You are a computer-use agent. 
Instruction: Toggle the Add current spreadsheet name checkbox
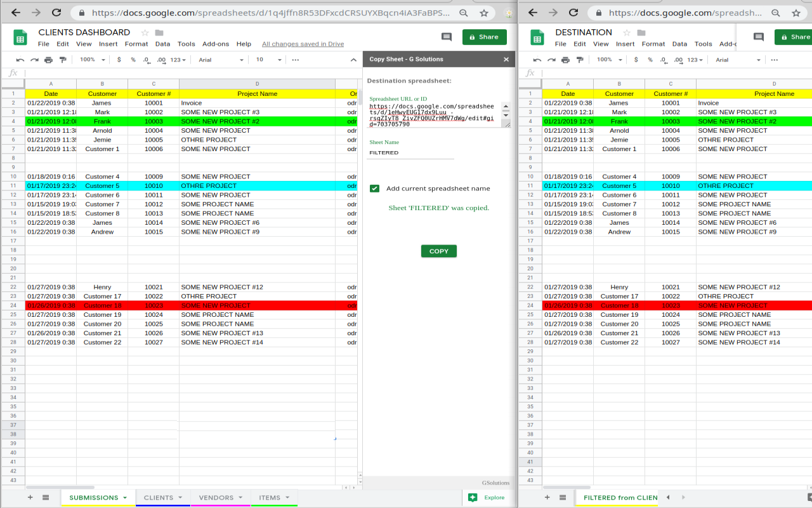[x=374, y=188]
